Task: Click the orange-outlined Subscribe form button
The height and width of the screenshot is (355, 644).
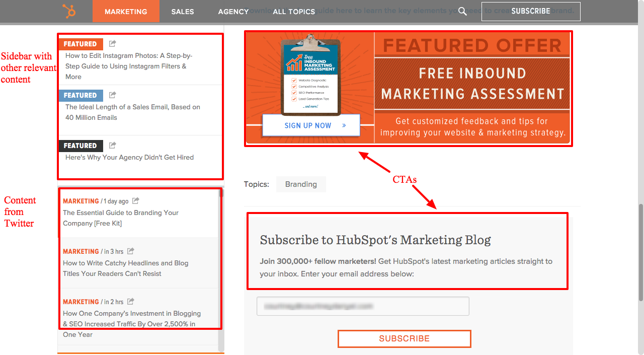Action: (405, 339)
